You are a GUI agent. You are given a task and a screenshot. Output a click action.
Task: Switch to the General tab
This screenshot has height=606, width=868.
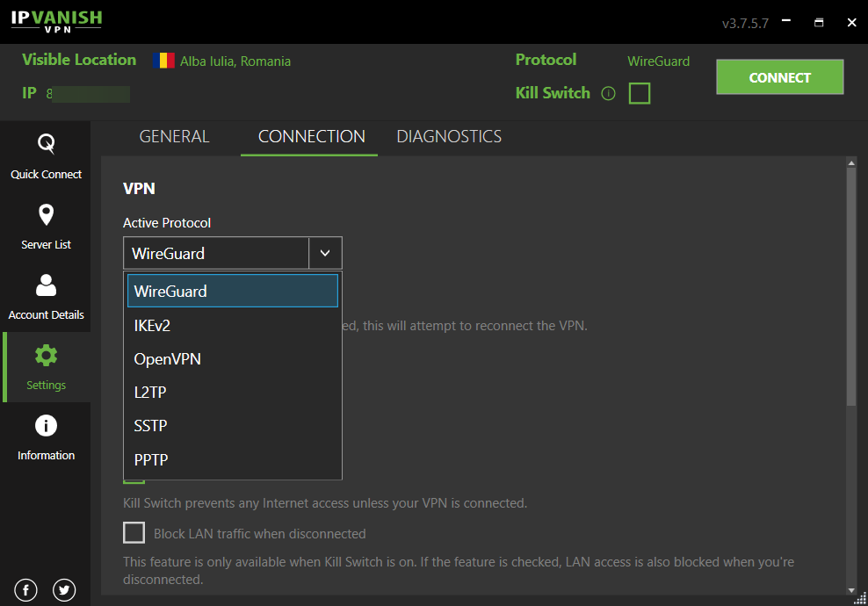pyautogui.click(x=174, y=136)
